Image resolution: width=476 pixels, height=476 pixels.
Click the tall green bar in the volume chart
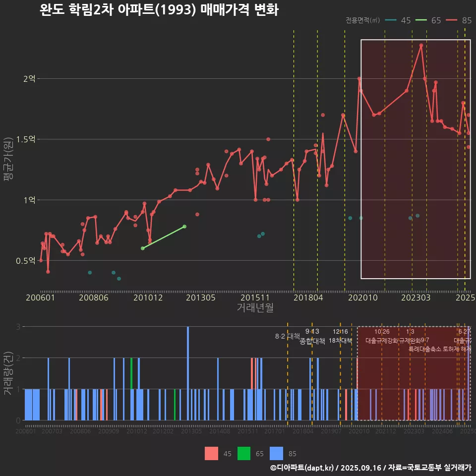coord(131,373)
